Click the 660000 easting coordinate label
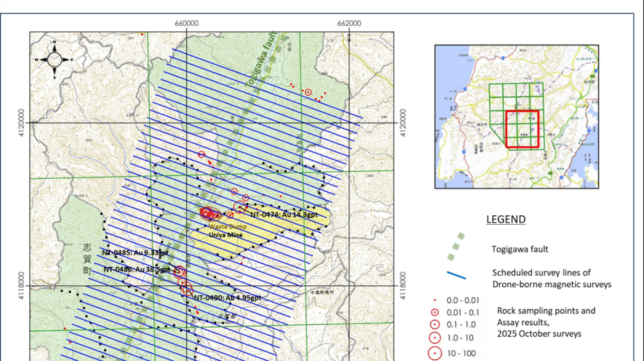This screenshot has height=361, width=644. point(186,23)
